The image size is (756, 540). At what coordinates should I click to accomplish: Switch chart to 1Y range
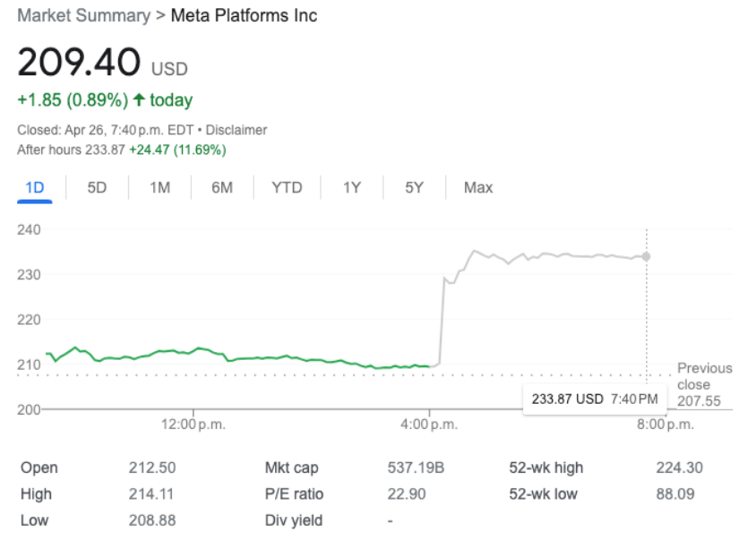[352, 187]
